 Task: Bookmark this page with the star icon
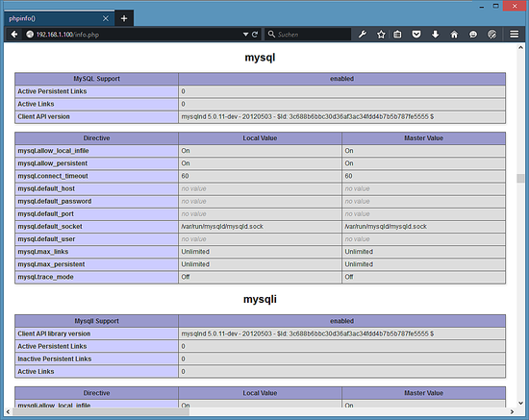pos(381,34)
